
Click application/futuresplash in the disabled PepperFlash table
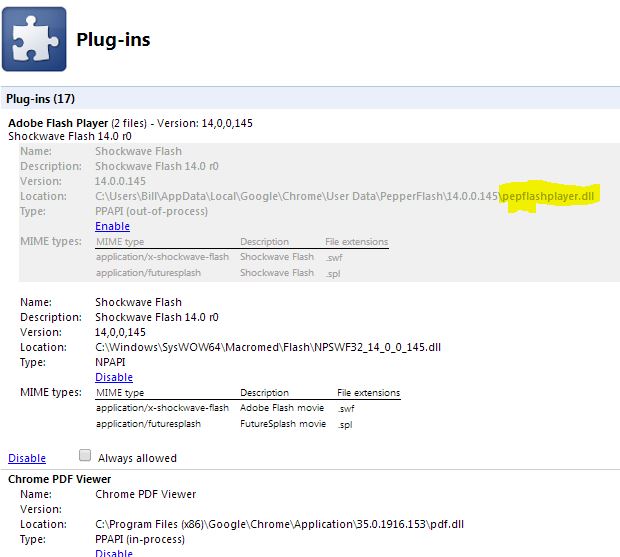pos(148,273)
